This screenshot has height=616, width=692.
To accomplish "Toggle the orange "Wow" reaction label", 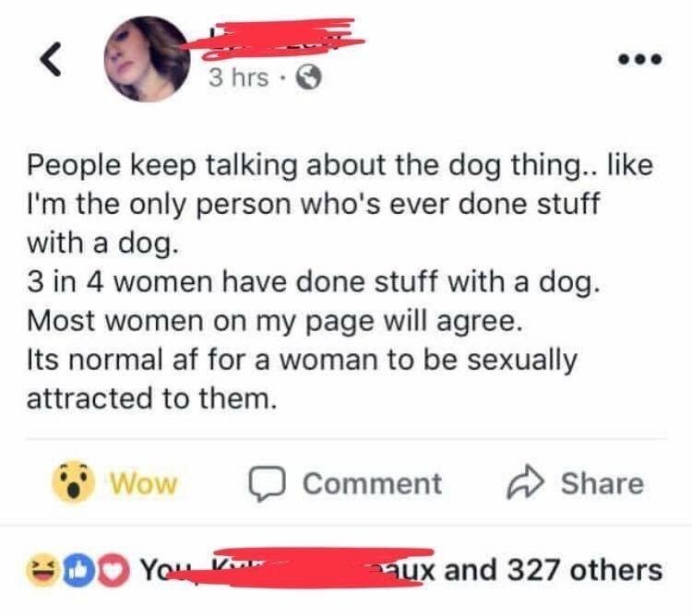I will coord(143,483).
